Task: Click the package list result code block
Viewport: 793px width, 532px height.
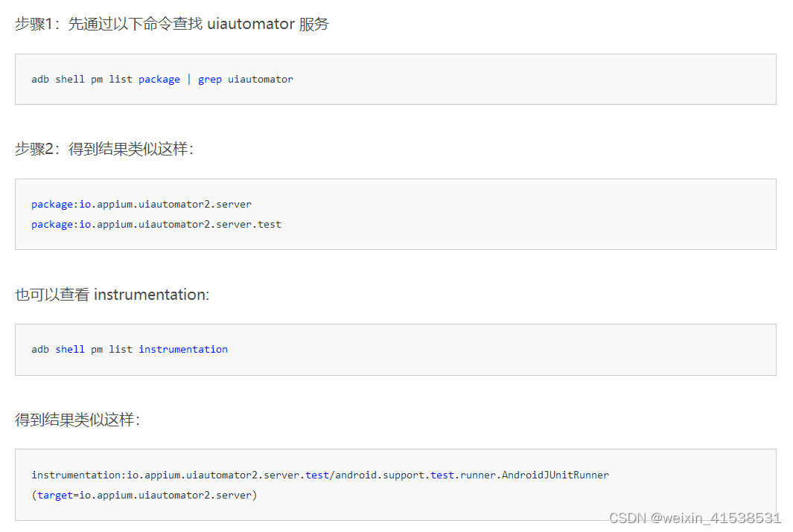Action: [395, 214]
